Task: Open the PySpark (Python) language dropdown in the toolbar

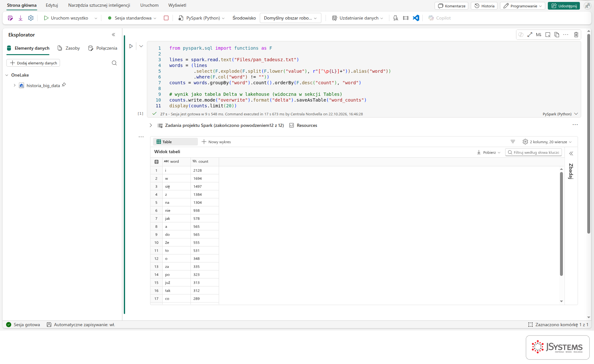Action: (201, 18)
